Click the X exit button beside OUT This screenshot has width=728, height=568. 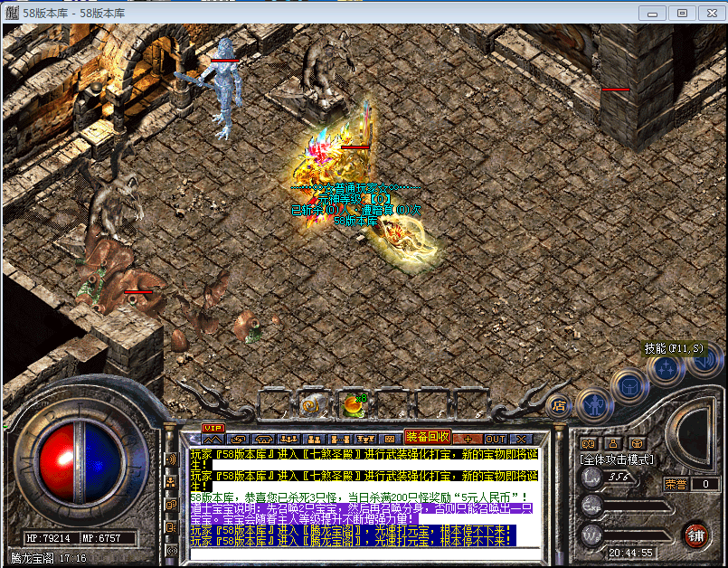click(521, 439)
